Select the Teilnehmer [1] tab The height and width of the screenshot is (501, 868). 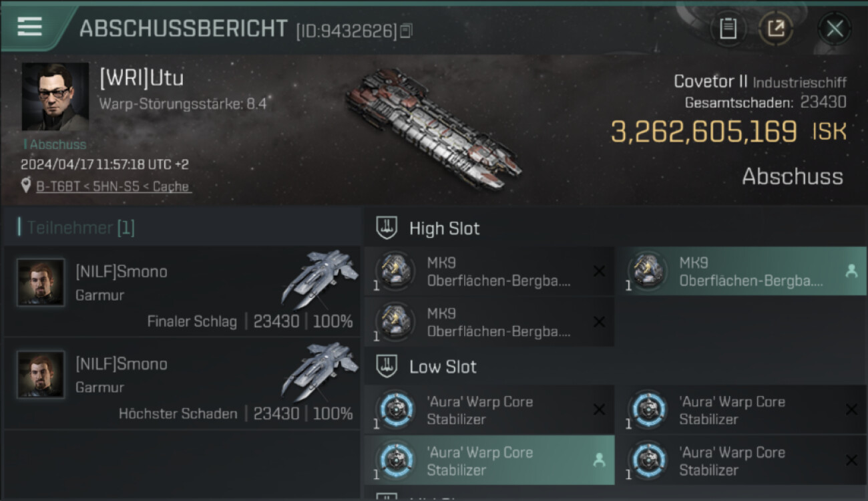(80, 228)
